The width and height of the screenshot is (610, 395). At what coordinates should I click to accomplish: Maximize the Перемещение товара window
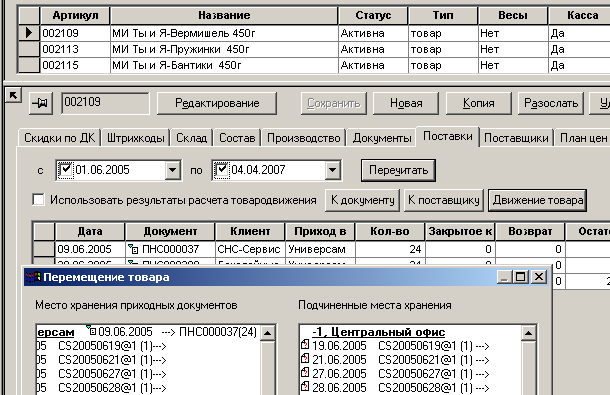pyautogui.click(x=521, y=277)
